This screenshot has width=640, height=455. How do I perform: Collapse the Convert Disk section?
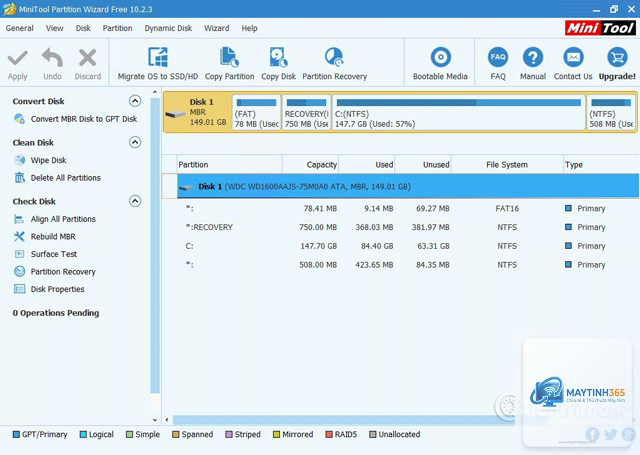(135, 101)
